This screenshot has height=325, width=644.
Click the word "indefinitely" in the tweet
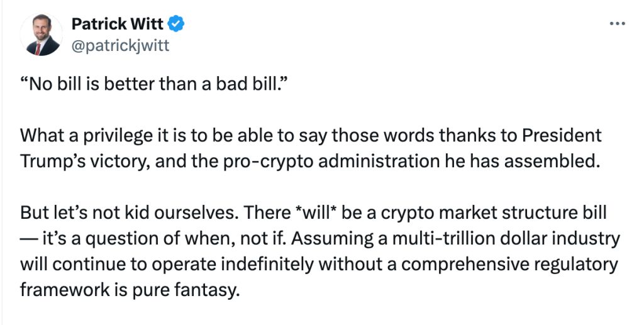tap(267, 265)
